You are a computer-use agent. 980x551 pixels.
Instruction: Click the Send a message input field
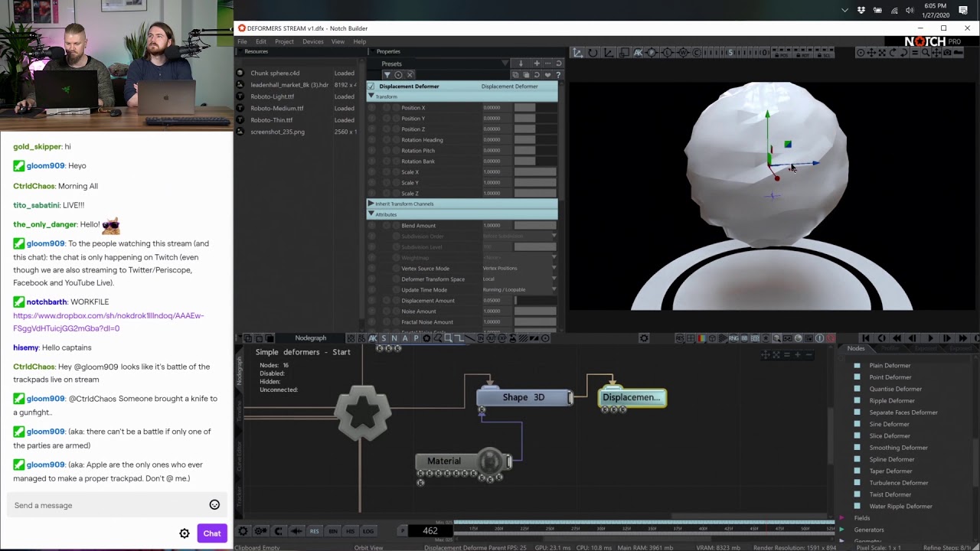point(107,505)
